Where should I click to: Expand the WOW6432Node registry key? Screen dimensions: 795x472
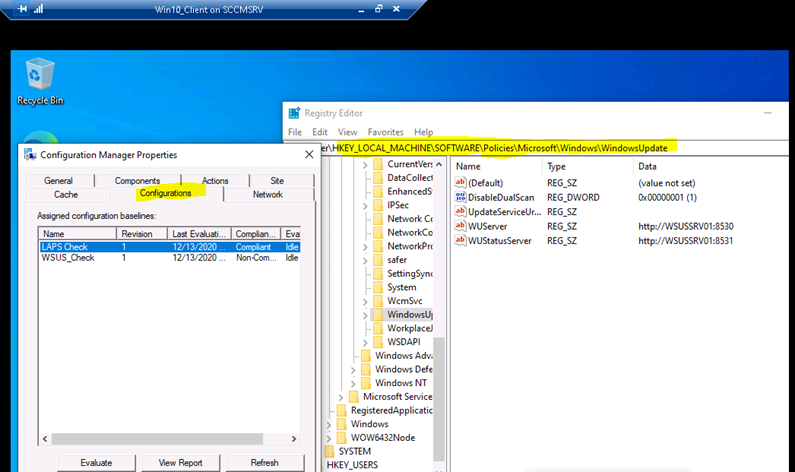tap(329, 438)
